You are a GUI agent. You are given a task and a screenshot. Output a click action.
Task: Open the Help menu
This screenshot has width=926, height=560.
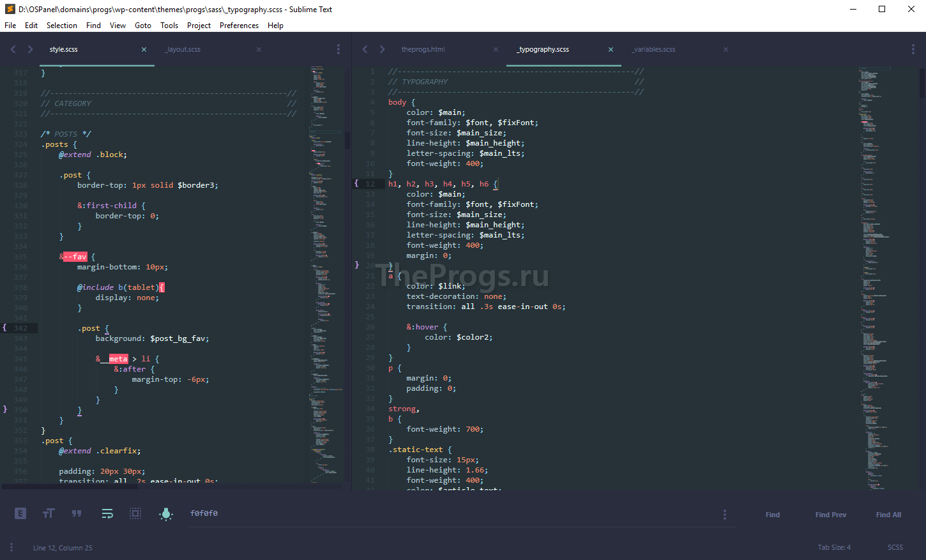pyautogui.click(x=275, y=26)
